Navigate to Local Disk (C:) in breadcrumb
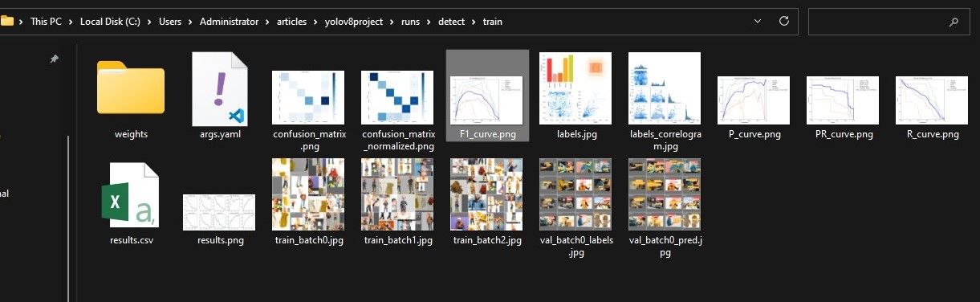The image size is (980, 302). pyautogui.click(x=110, y=22)
